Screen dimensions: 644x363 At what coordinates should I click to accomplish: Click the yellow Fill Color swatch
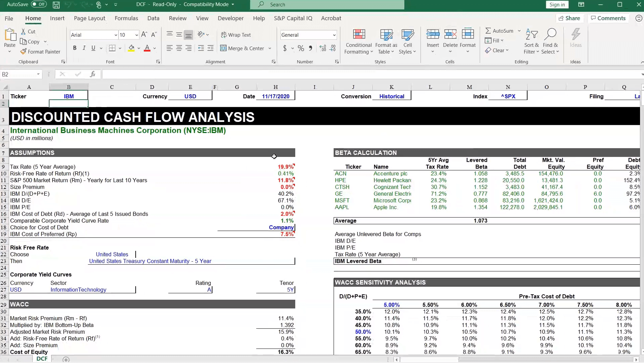click(x=131, y=48)
